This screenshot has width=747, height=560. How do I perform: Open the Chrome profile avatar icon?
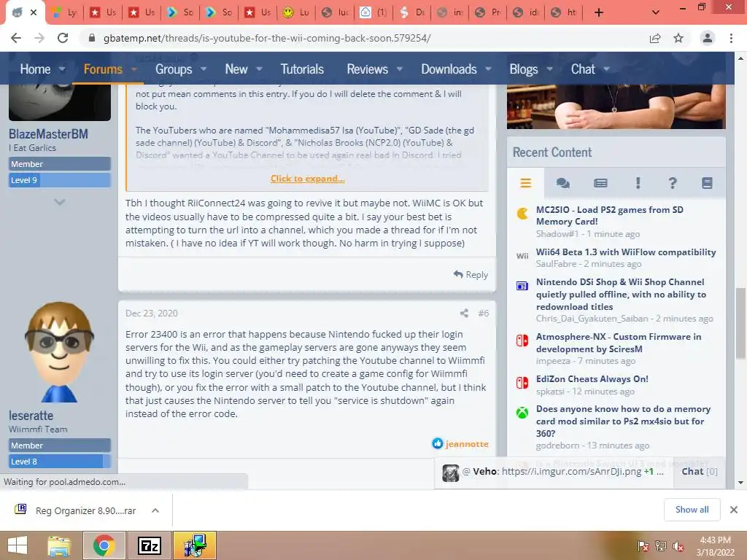click(x=708, y=38)
